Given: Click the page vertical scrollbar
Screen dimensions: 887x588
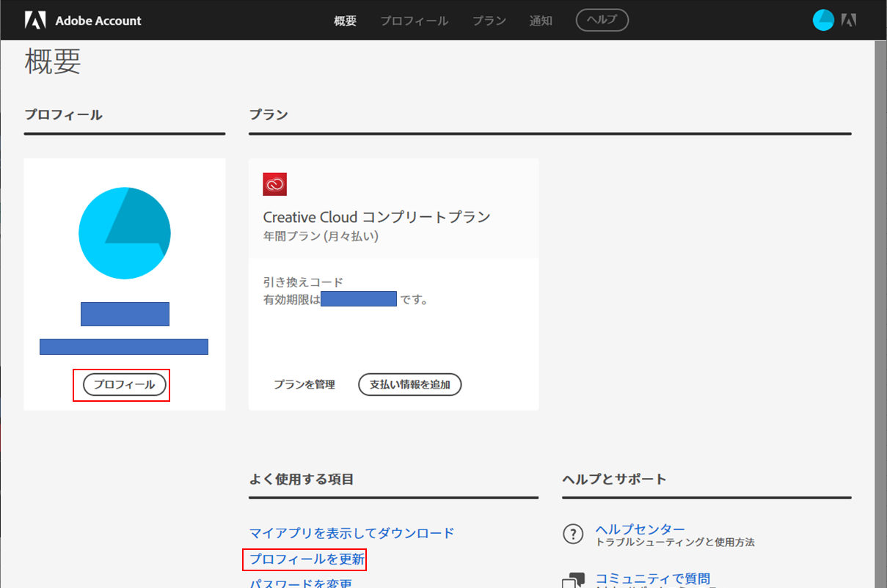Looking at the screenshot, I should [x=880, y=314].
